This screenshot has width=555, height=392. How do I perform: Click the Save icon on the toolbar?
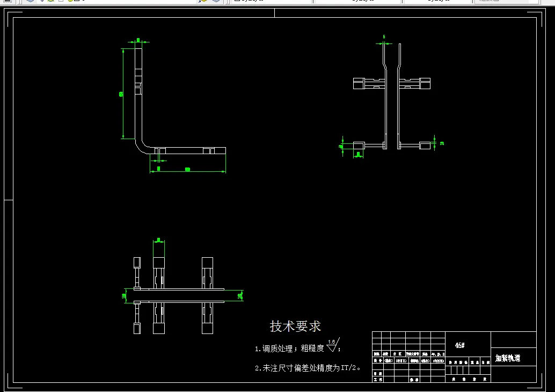pos(7,2)
